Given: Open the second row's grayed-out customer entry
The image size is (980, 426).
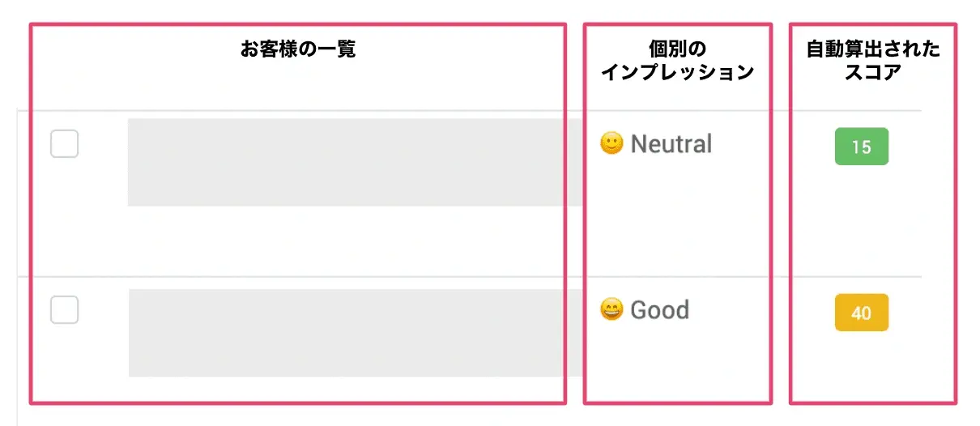Looking at the screenshot, I should (x=355, y=333).
